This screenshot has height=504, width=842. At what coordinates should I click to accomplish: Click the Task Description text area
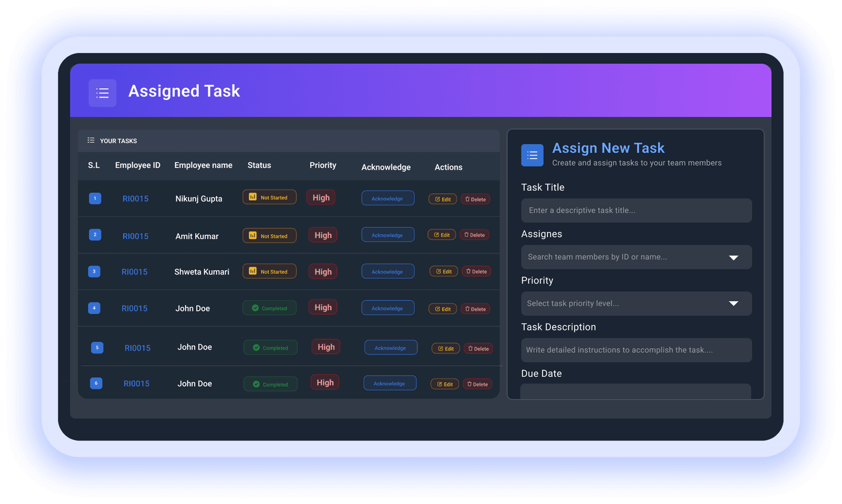pyautogui.click(x=636, y=350)
